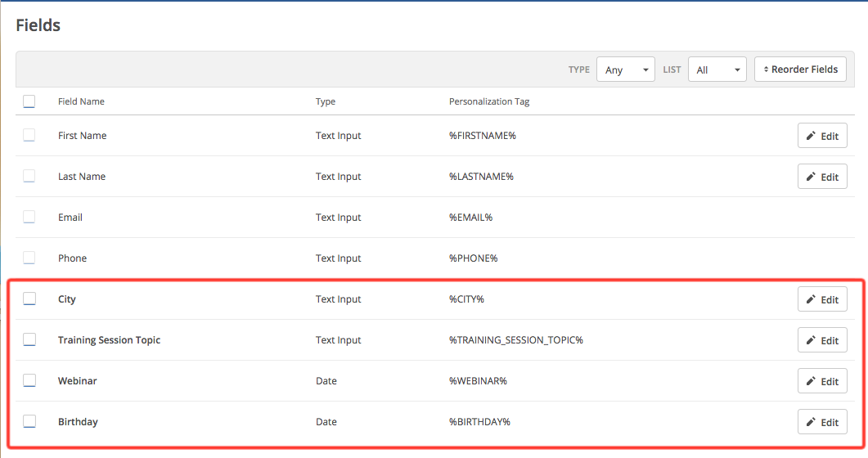Select the First Name checkbox

click(29, 136)
